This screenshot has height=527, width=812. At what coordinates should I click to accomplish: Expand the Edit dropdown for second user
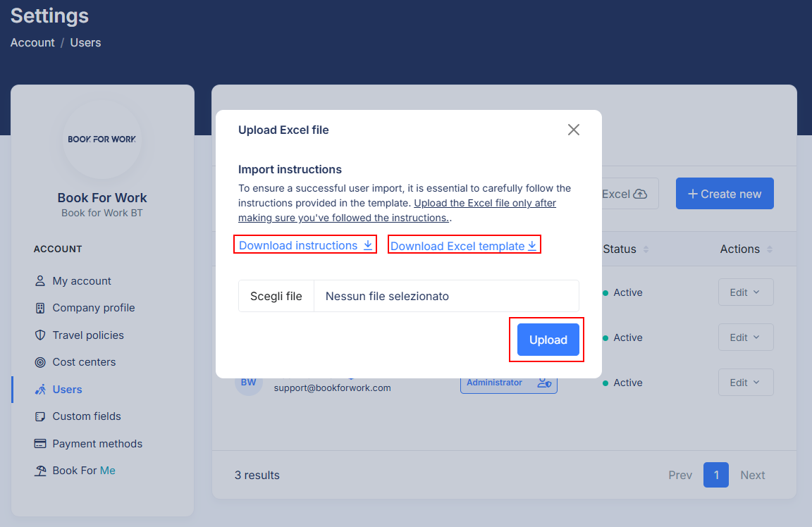coord(745,337)
